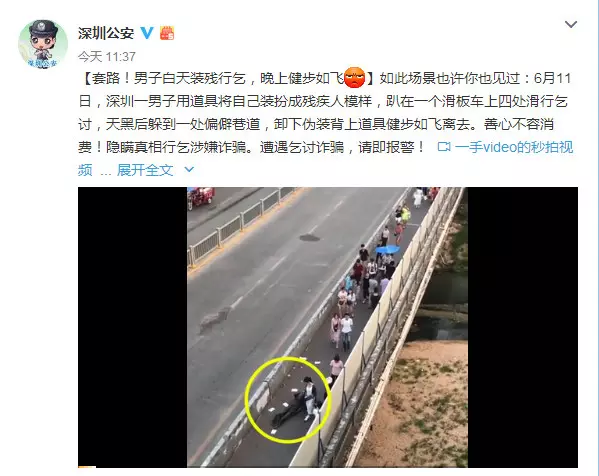Open the 深圳公安 username profile link
599x476 pixels.
(x=106, y=33)
